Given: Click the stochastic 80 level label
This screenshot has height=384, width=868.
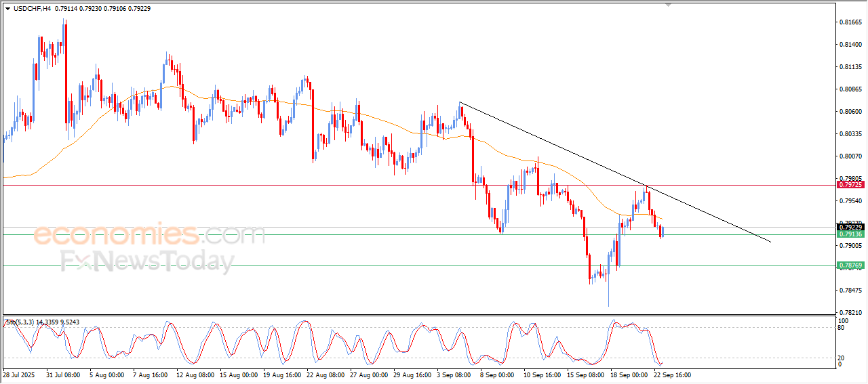Looking at the screenshot, I should (x=842, y=328).
